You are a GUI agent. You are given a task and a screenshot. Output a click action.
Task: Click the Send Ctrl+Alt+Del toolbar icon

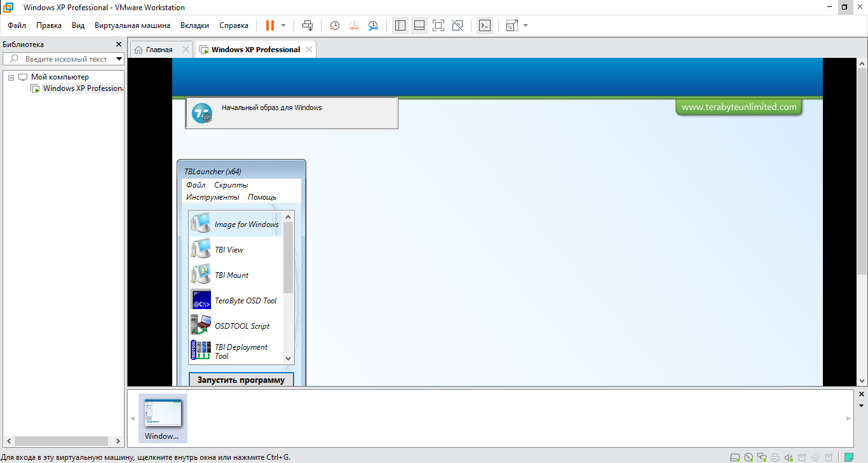click(308, 25)
